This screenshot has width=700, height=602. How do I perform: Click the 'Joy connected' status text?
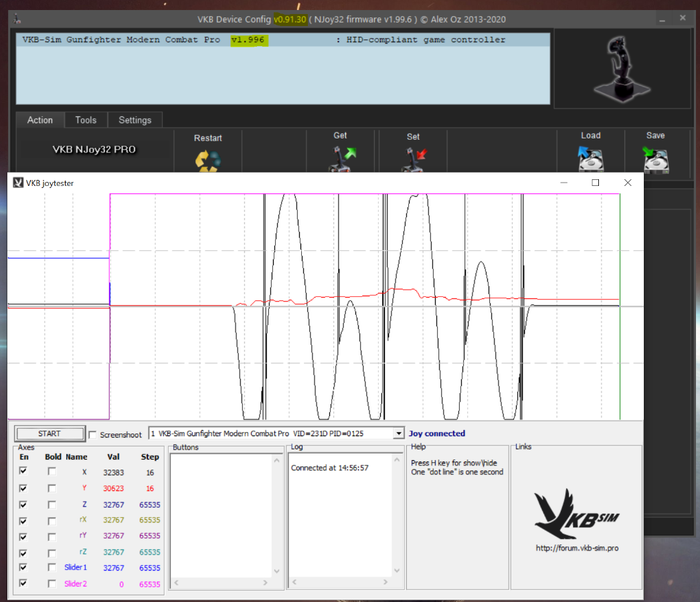[x=436, y=433]
